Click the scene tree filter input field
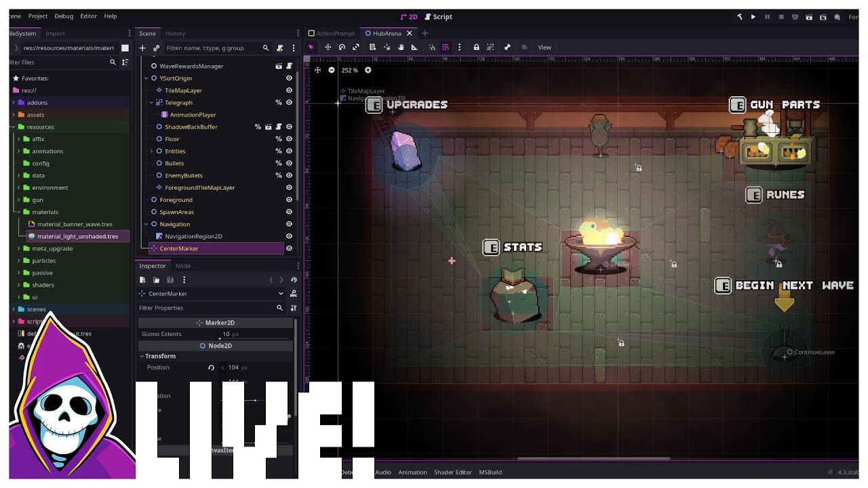Image resolution: width=868 pixels, height=488 pixels. coord(217,48)
